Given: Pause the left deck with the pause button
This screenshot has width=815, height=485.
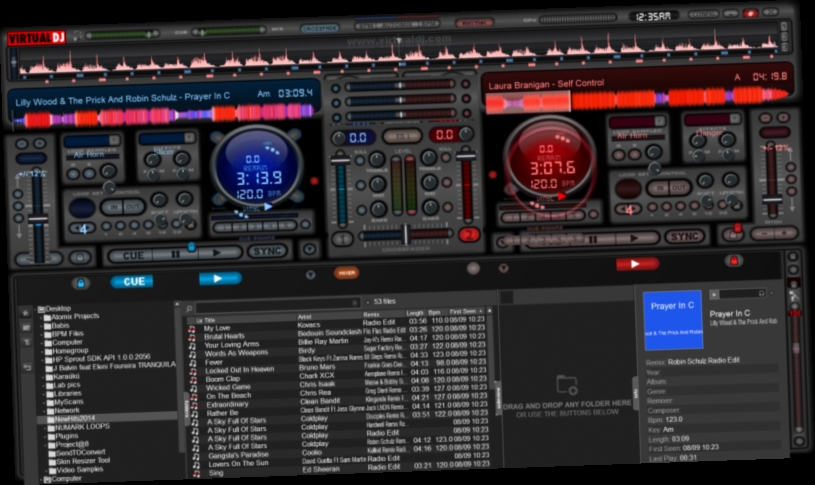Looking at the screenshot, I should click(175, 255).
